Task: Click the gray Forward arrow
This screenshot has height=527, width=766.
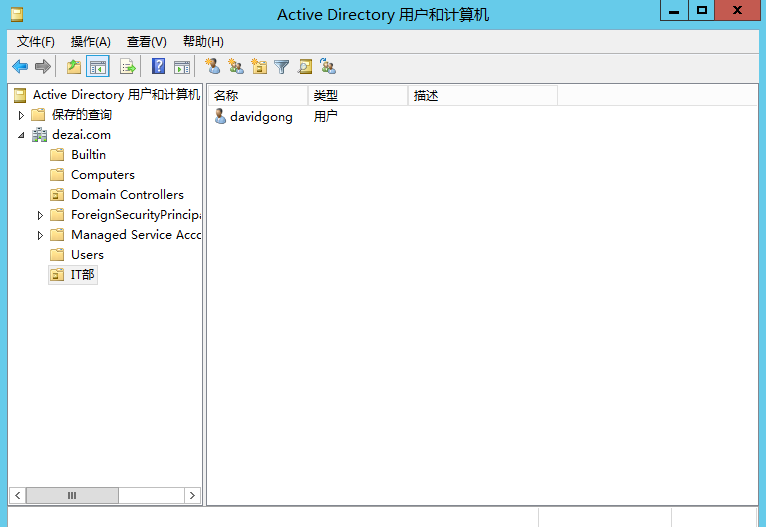Action: pos(43,66)
